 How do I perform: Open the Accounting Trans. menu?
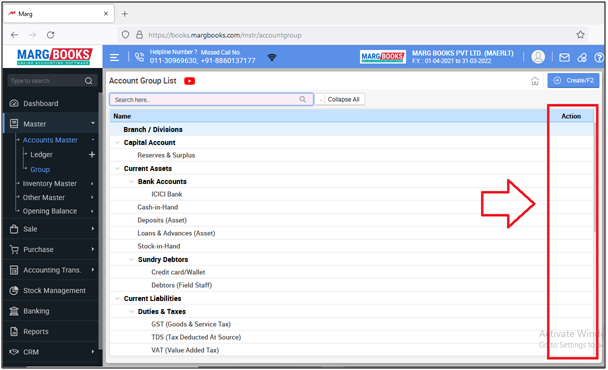point(51,270)
